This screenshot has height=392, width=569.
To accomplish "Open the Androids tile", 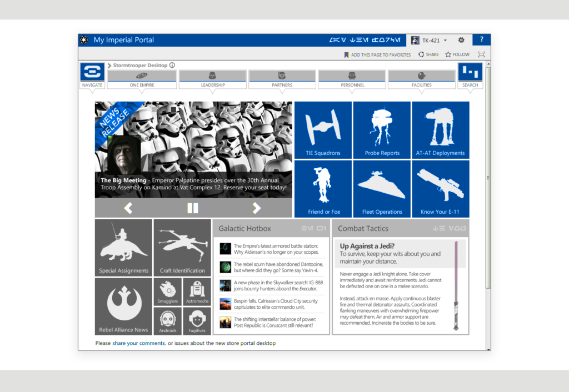I will (168, 321).
